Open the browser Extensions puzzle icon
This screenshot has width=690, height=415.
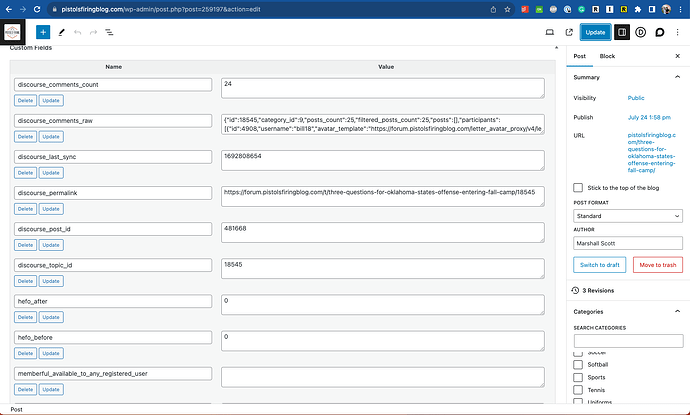(638, 9)
